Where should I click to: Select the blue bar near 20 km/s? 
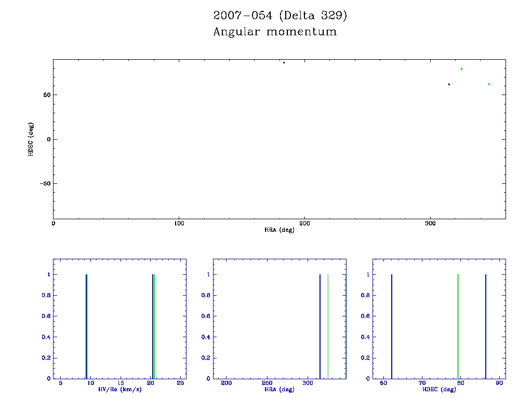coord(152,326)
